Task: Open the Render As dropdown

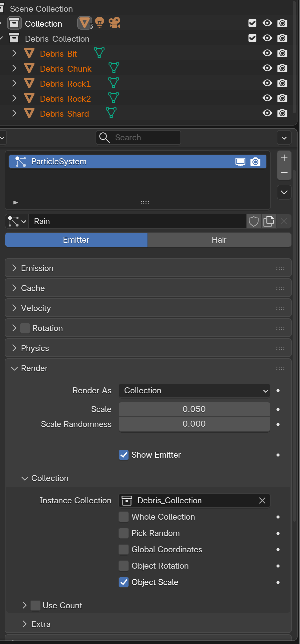Action: coord(194,391)
